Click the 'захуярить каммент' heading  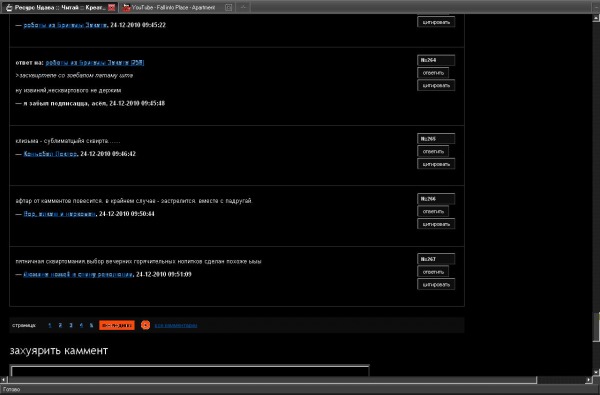pos(59,351)
